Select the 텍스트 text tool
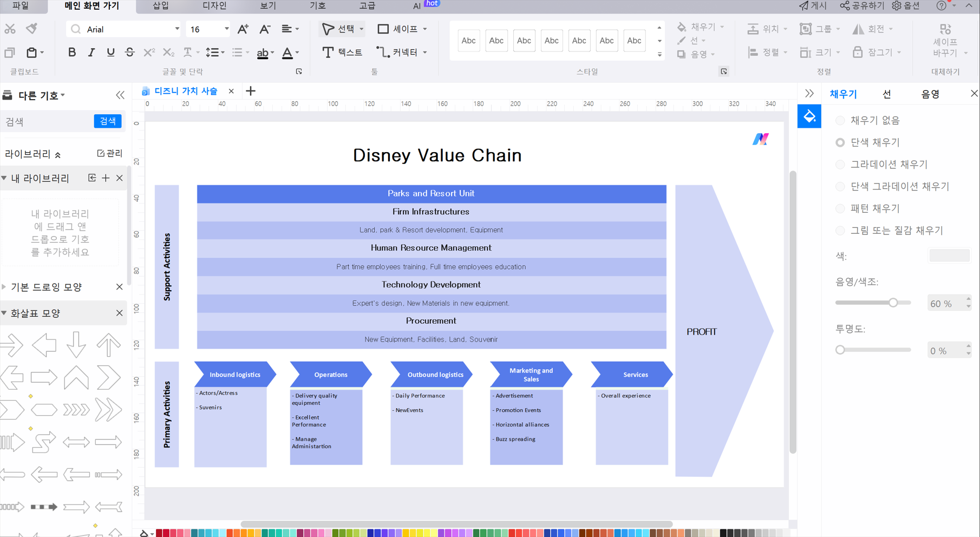980x537 pixels. [342, 53]
